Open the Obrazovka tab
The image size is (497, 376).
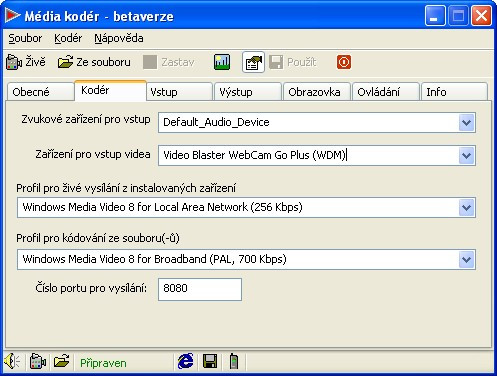coord(317,92)
